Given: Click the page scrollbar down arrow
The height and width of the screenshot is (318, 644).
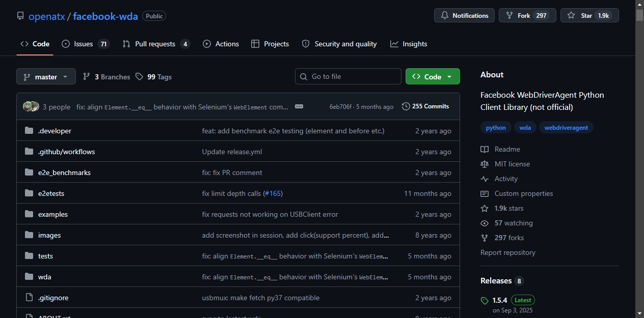Looking at the screenshot, I should click(x=639, y=313).
